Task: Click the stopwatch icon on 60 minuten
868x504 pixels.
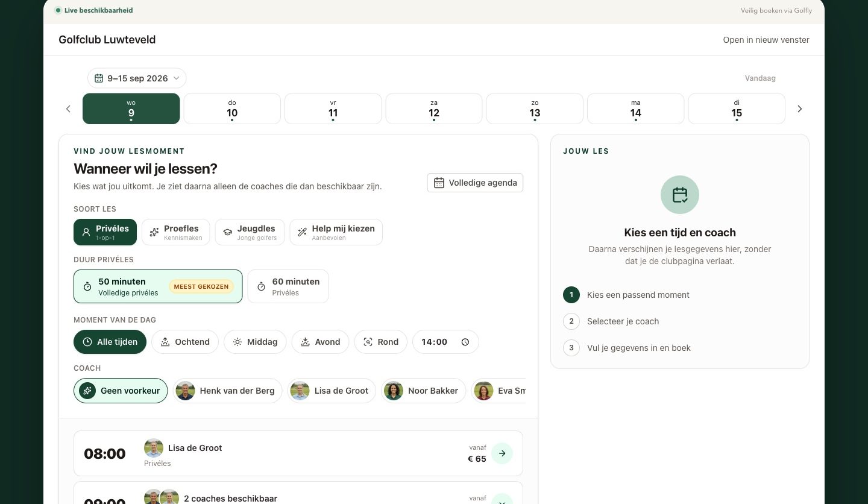Action: (x=261, y=286)
